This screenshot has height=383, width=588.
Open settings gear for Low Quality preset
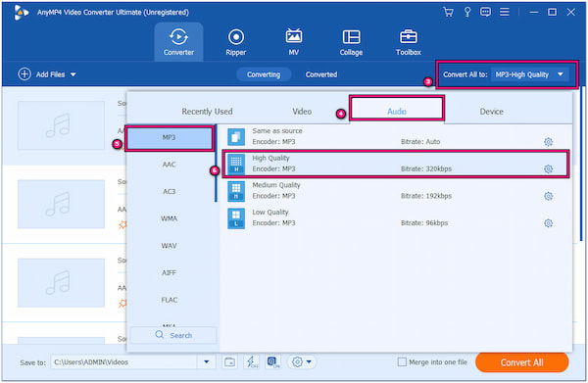point(548,223)
